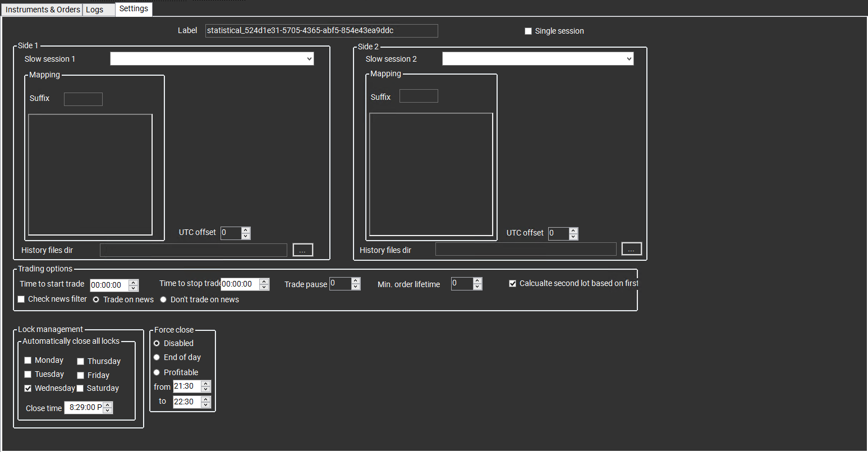
Task: Toggle the Check news filter checkbox
Action: click(21, 299)
